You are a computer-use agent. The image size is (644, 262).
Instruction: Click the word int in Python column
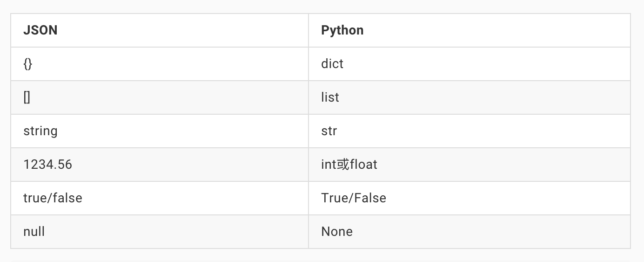pyautogui.click(x=329, y=165)
